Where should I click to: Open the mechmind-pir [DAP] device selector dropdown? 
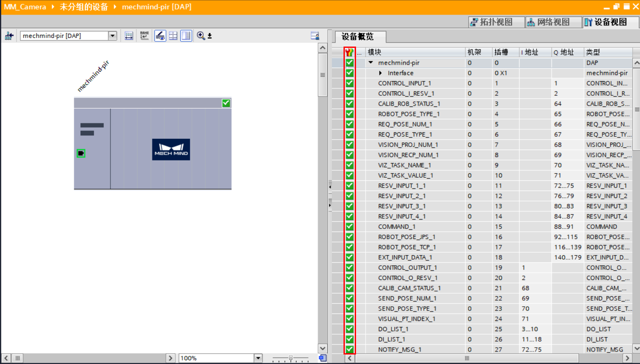coord(113,36)
